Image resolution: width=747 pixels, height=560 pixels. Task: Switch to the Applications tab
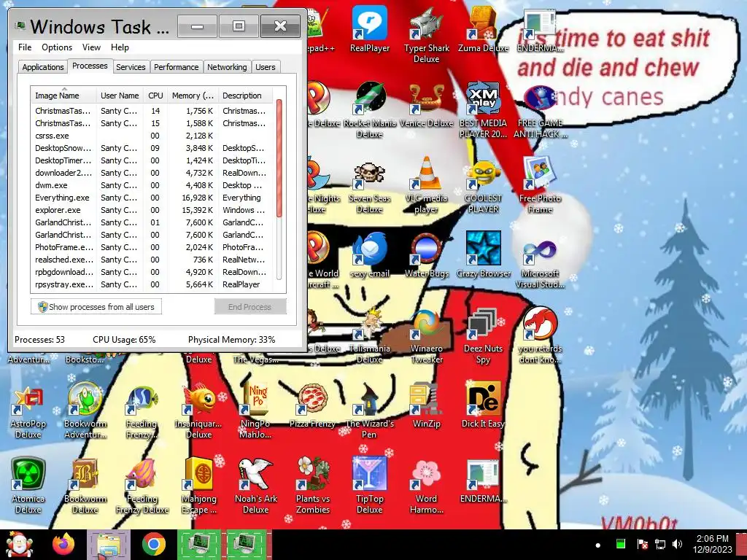(x=43, y=67)
